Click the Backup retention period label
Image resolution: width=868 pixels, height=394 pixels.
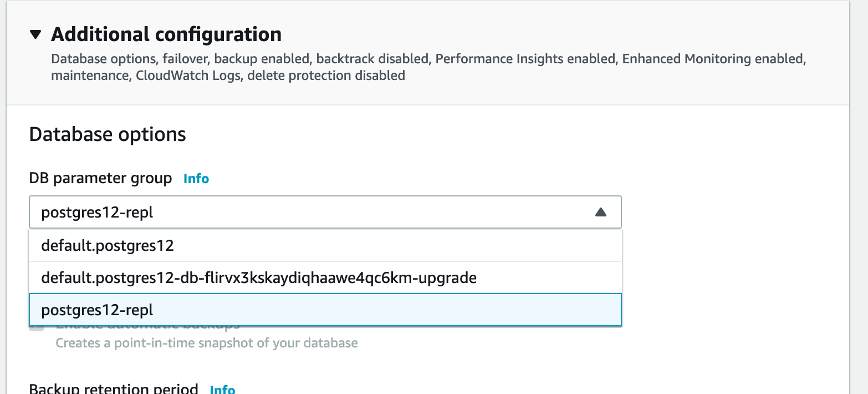click(x=113, y=389)
